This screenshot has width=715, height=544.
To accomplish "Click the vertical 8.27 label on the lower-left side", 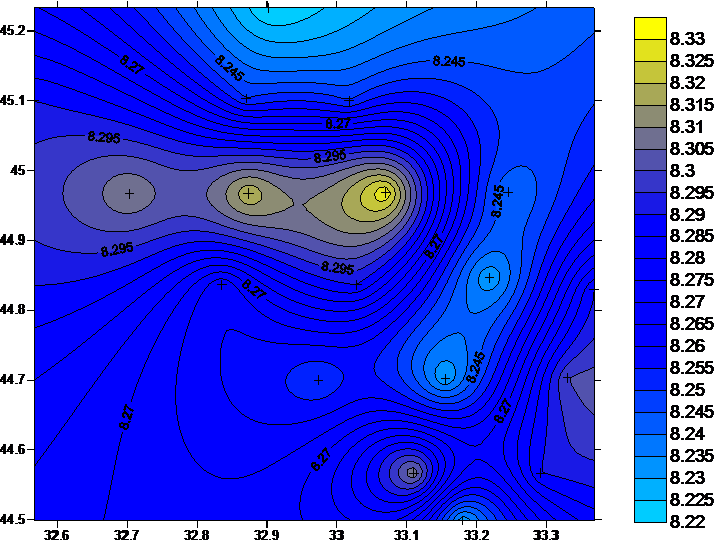I will coord(127,417).
